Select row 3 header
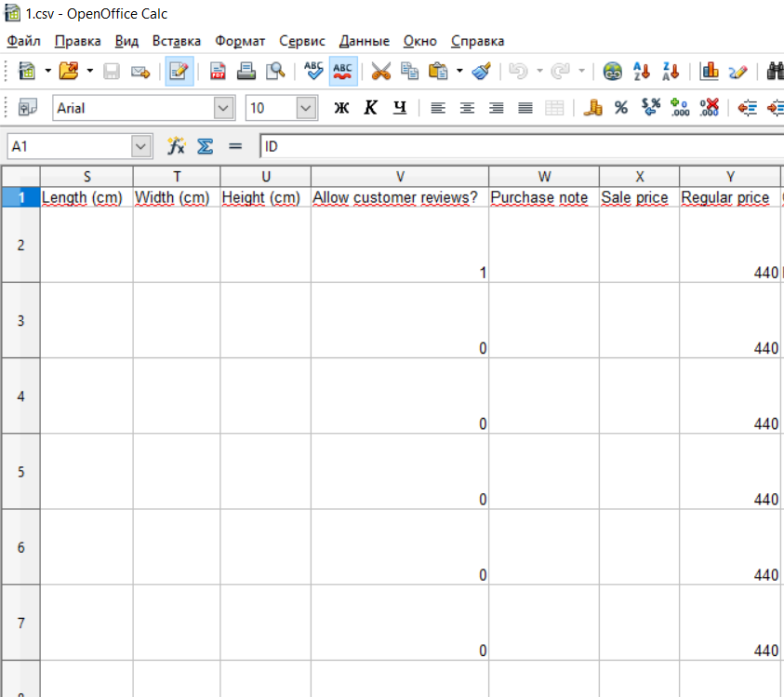The height and width of the screenshot is (697, 784). click(20, 320)
